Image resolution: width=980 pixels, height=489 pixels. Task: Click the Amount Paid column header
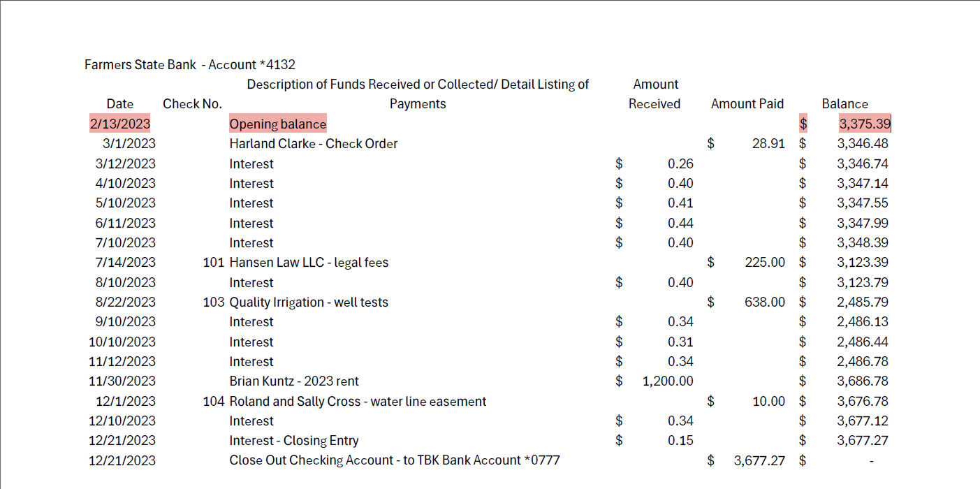(x=747, y=104)
